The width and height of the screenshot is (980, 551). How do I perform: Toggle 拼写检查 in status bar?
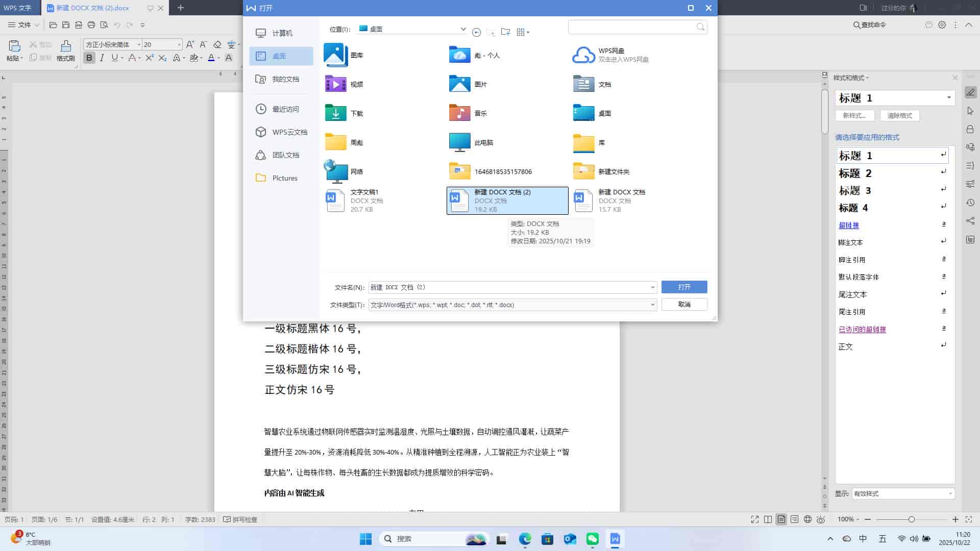pos(240,519)
